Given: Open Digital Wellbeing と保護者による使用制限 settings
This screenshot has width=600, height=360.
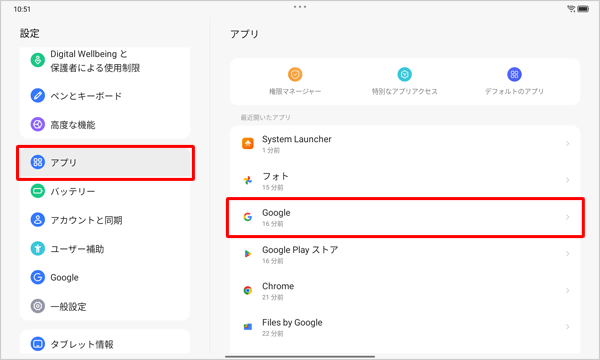Looking at the screenshot, I should coord(105,61).
